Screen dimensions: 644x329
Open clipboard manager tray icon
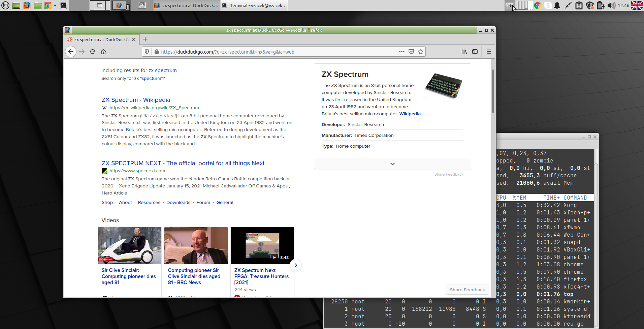pyautogui.click(x=579, y=5)
